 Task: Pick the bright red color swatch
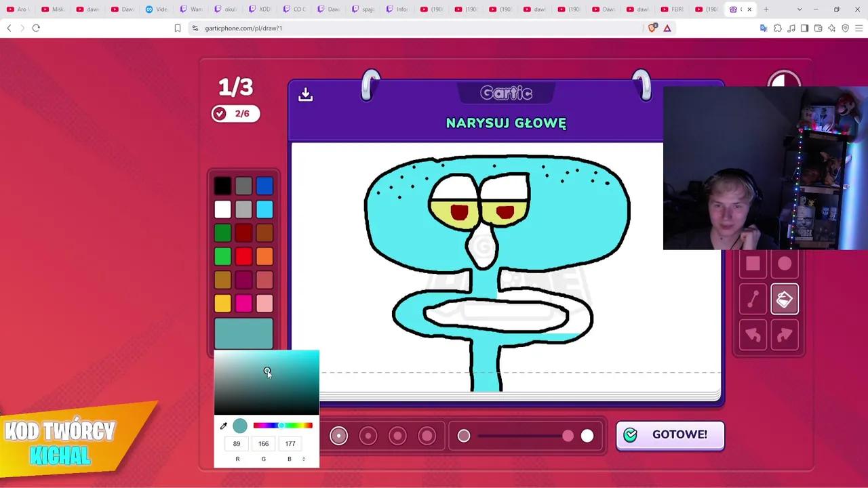click(243, 256)
